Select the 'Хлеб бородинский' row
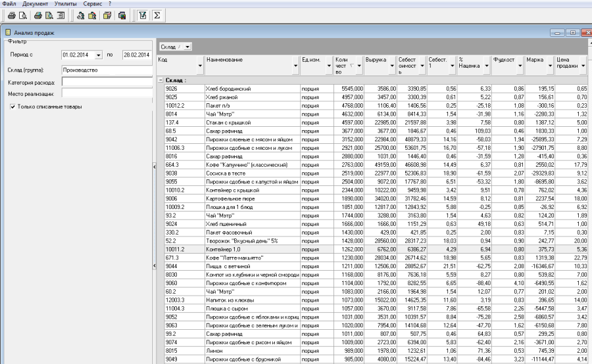The image size is (592, 364). click(x=228, y=88)
